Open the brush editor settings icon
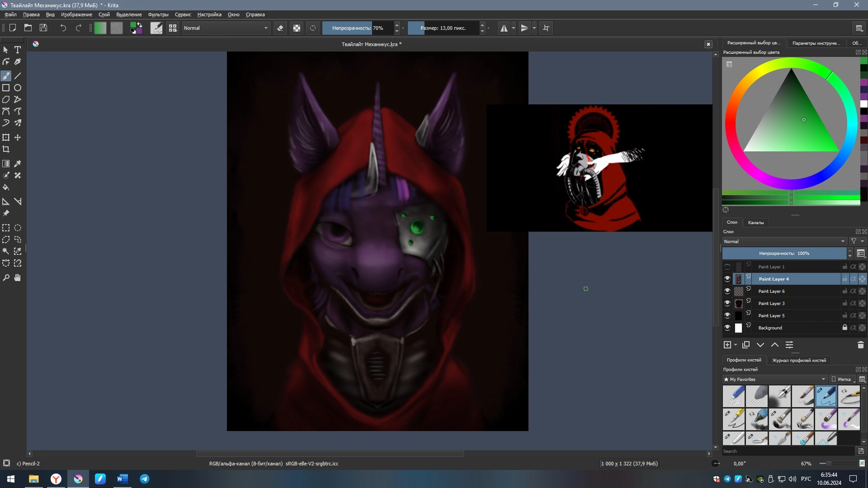The image size is (868, 488). 156,28
